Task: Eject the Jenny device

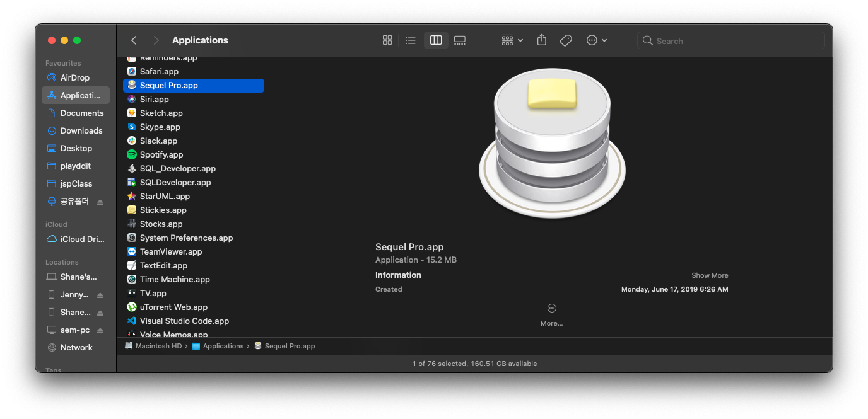Action: click(x=100, y=295)
